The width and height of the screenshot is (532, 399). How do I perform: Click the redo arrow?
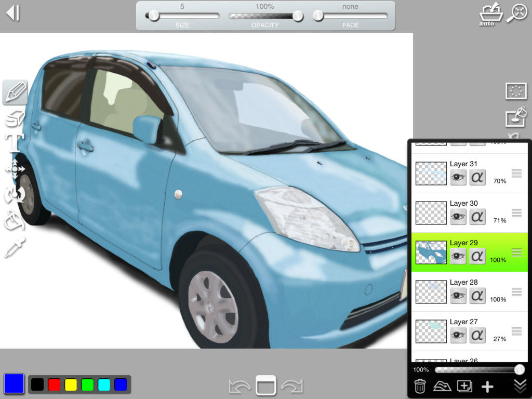click(292, 386)
